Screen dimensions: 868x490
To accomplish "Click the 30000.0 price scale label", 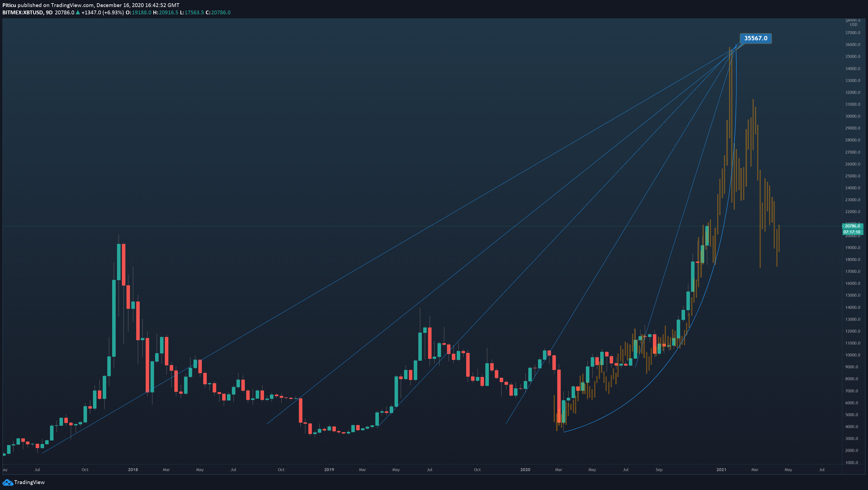I will pos(853,116).
